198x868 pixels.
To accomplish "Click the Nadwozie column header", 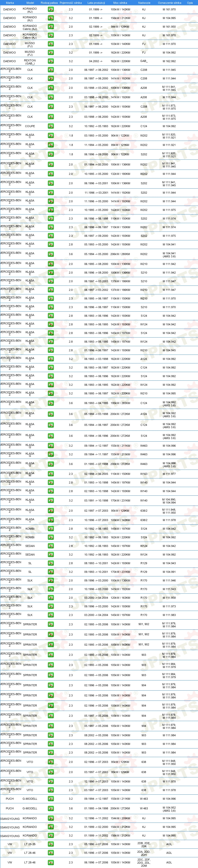I will [144, 3].
